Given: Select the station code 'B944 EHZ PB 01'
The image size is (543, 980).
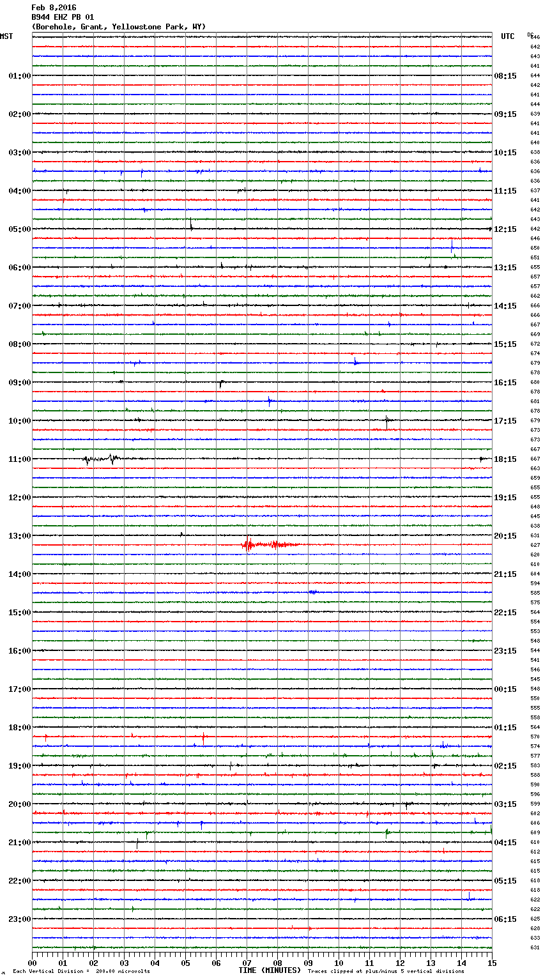Looking at the screenshot, I should [63, 17].
